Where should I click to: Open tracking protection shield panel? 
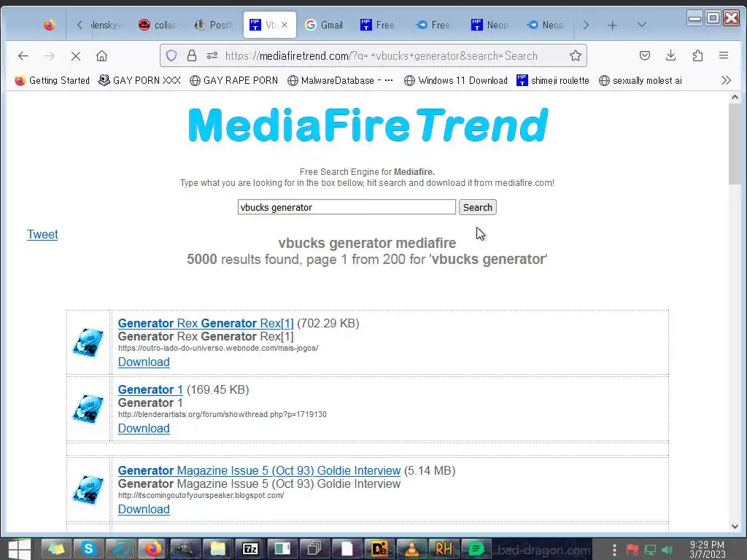(171, 55)
